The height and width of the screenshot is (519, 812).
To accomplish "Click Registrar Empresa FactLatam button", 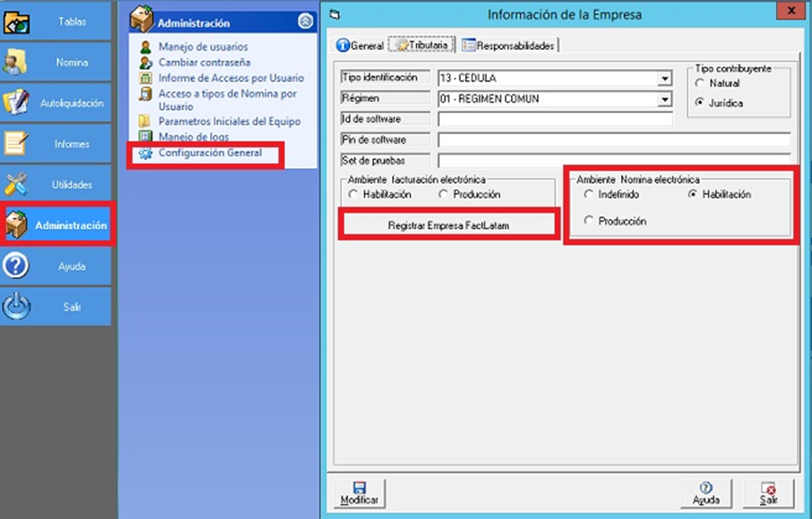I will [448, 226].
